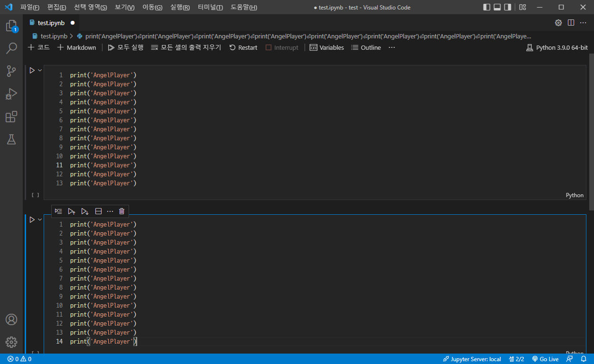Click line 11 in first cell
The height and width of the screenshot is (364, 594).
tap(103, 165)
